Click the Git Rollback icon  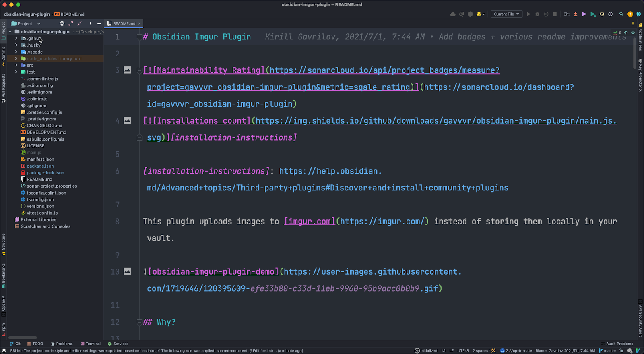[610, 14]
